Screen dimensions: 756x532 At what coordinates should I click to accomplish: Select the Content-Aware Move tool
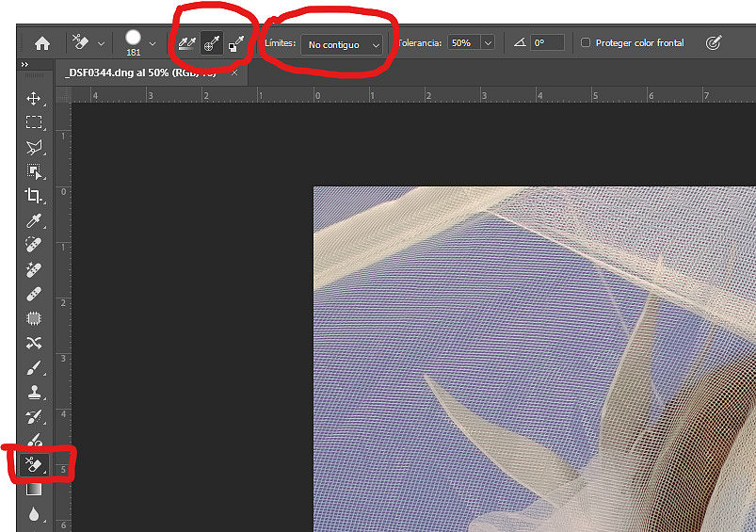[34, 343]
